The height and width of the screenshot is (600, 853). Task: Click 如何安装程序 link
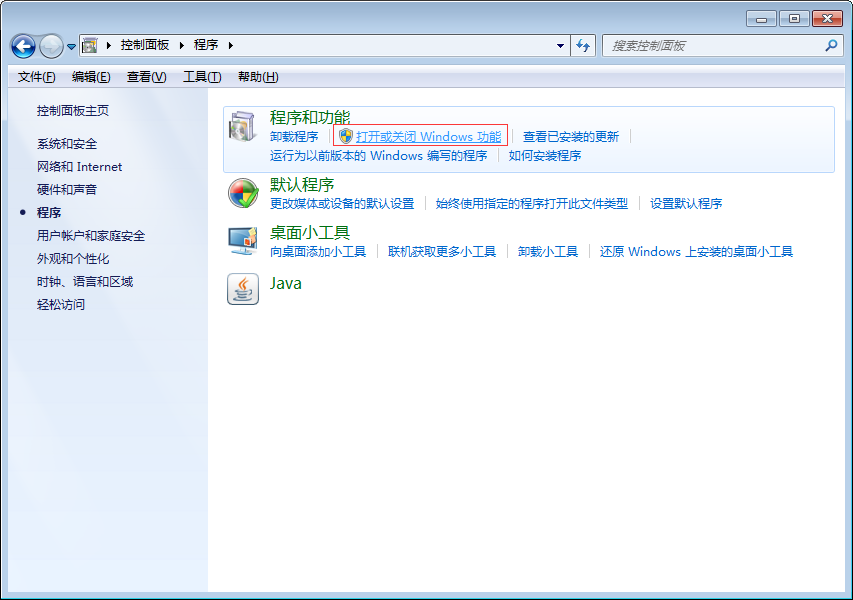click(545, 156)
